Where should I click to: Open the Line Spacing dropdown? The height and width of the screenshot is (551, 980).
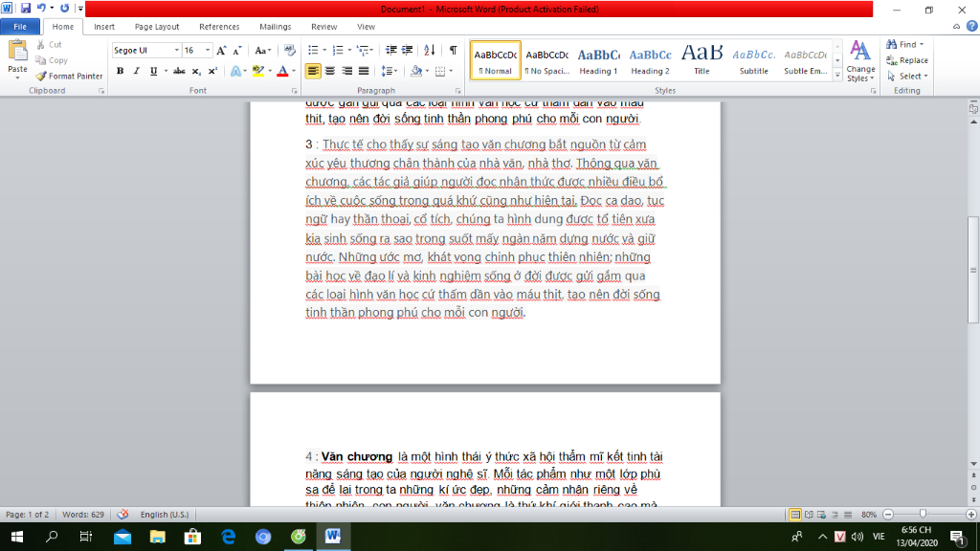coord(390,71)
